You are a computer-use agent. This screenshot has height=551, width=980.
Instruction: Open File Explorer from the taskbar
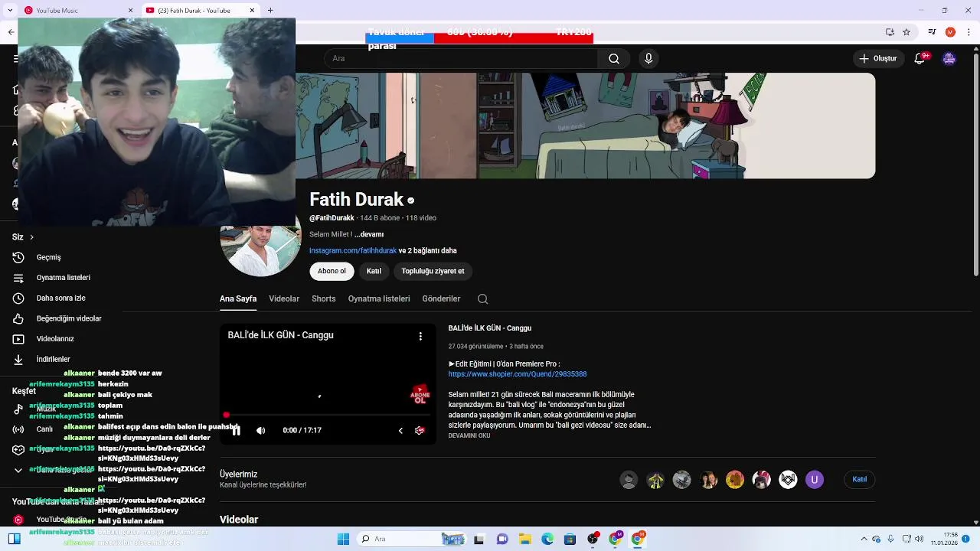pos(525,539)
